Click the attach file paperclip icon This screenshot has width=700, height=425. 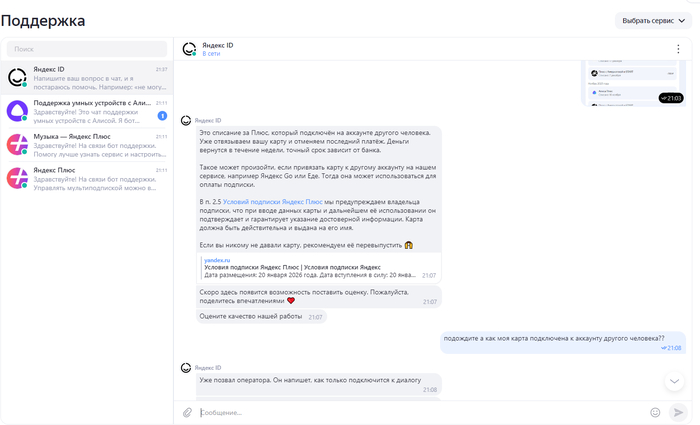(187, 412)
